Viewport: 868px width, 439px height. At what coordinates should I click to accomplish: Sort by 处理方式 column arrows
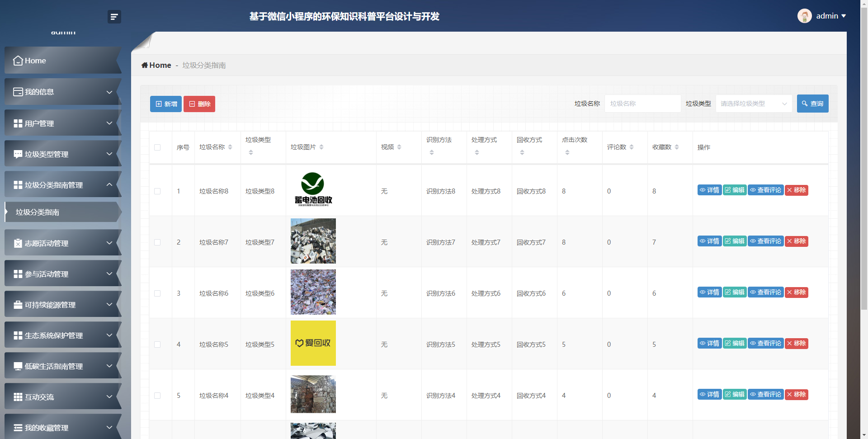pos(477,152)
